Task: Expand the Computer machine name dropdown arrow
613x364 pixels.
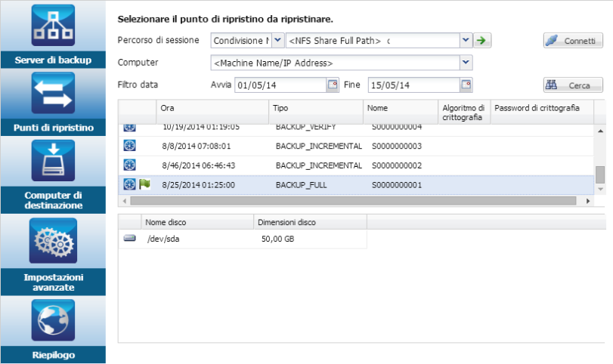Action: [466, 63]
